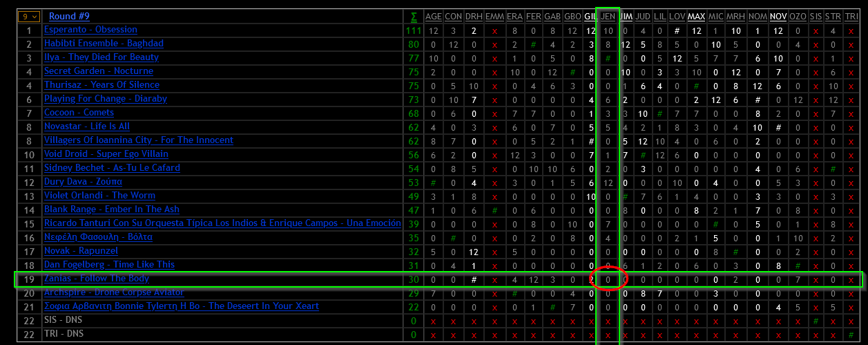868x345 pixels.
Task: Open Ricardo Tanturi - Una Emoción link
Action: point(222,223)
